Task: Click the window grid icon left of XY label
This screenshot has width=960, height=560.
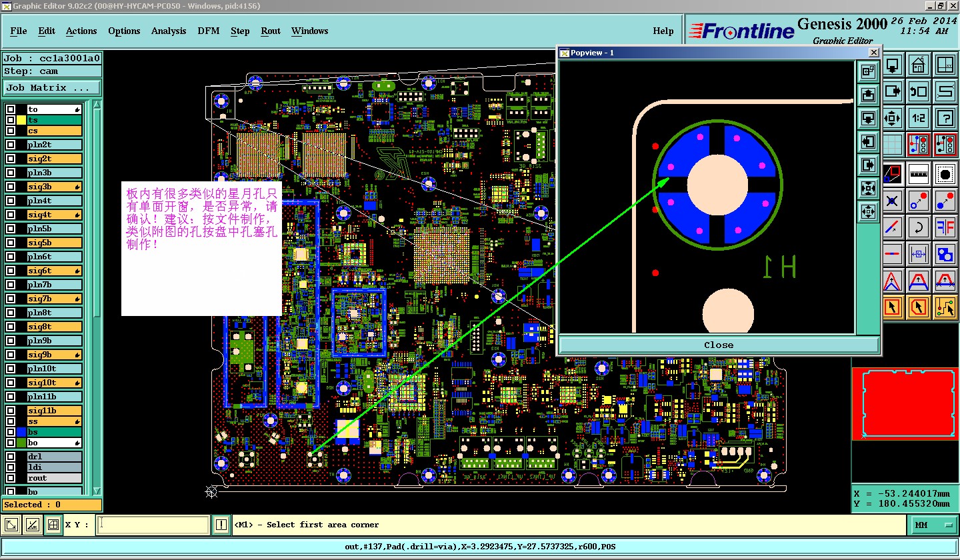Action: (x=53, y=525)
